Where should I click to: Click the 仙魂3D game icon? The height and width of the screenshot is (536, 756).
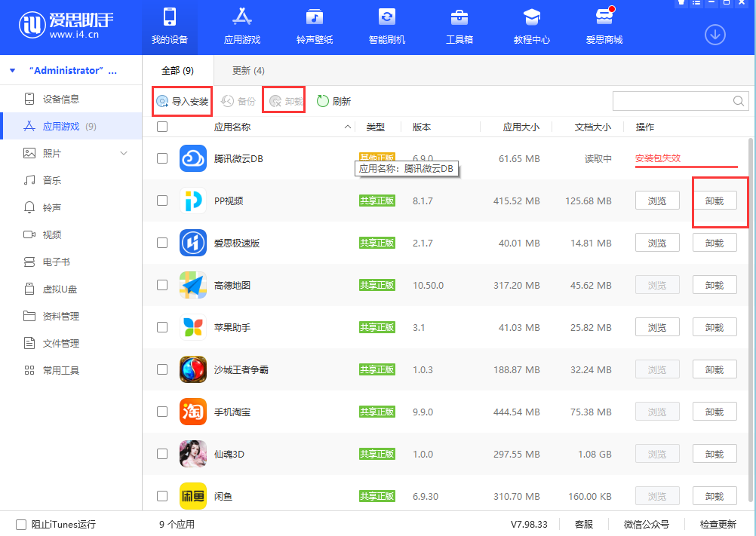(193, 454)
